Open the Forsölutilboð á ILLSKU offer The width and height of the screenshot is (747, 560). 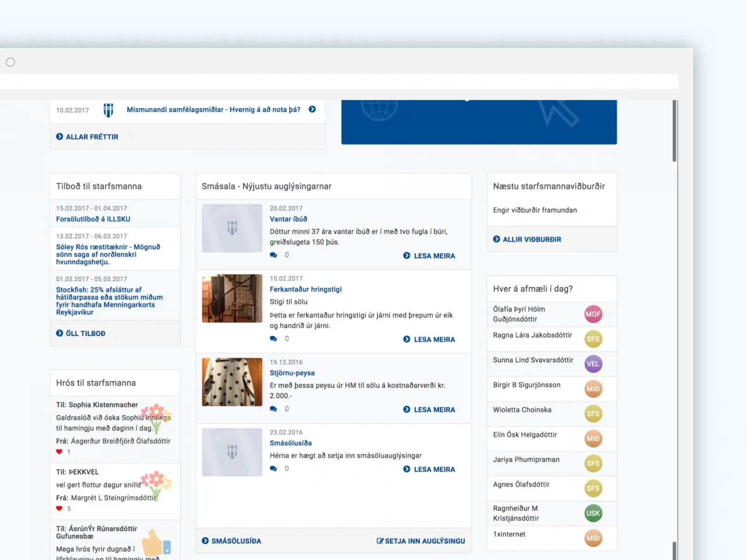(93, 219)
